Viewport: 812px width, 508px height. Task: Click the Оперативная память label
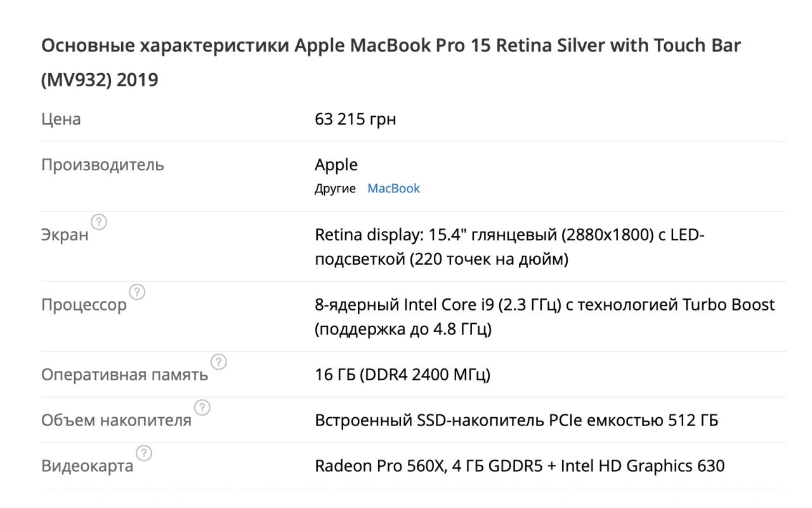point(124,375)
